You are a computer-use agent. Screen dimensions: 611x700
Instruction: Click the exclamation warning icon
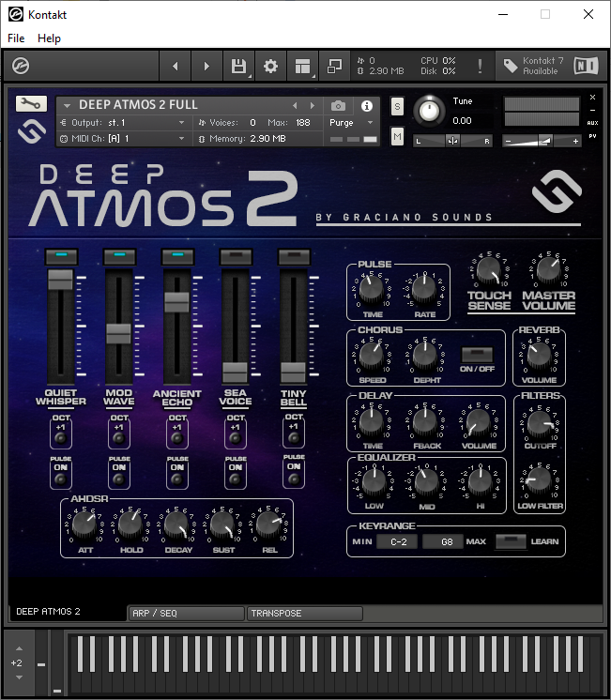coord(480,66)
